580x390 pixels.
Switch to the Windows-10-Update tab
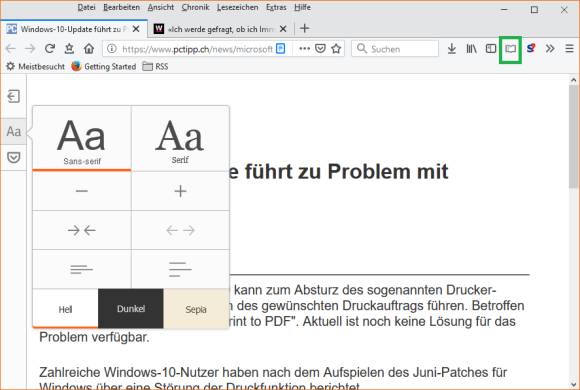pyautogui.click(x=74, y=29)
